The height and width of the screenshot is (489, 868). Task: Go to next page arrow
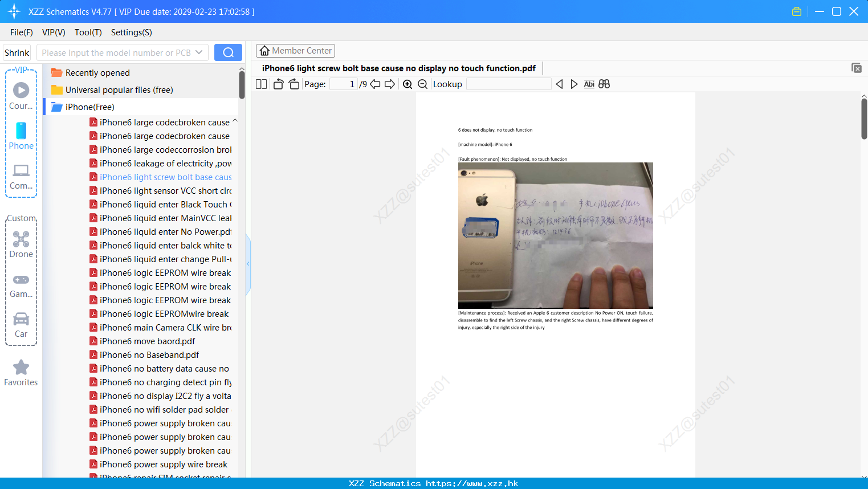click(390, 84)
